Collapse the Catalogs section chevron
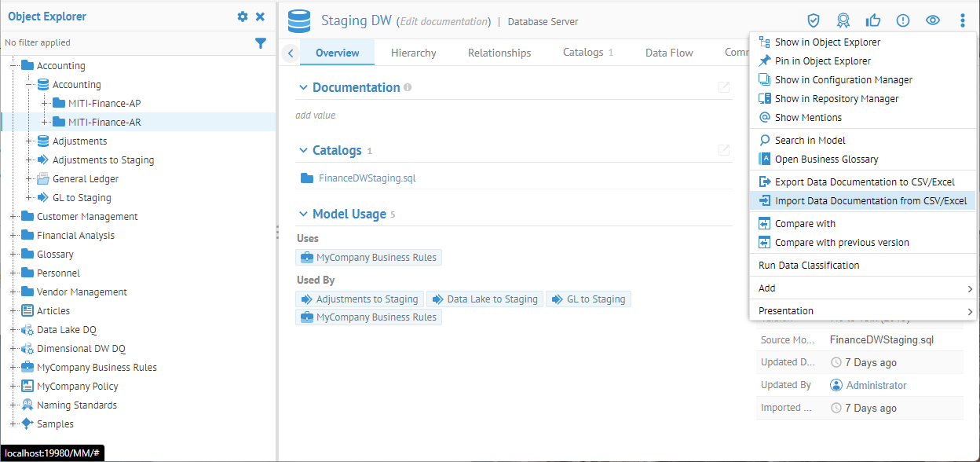980x462 pixels. click(x=303, y=150)
